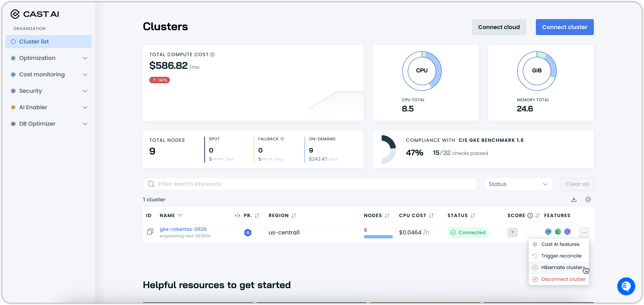Toggle sorting on Region column
Viewport: 644px width, 305px height.
294,216
